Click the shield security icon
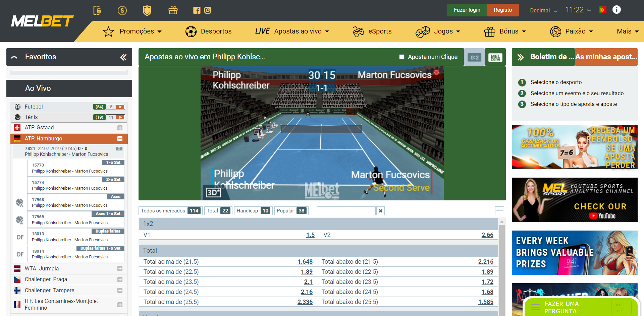Screen dimensions: 644x316 [147, 10]
